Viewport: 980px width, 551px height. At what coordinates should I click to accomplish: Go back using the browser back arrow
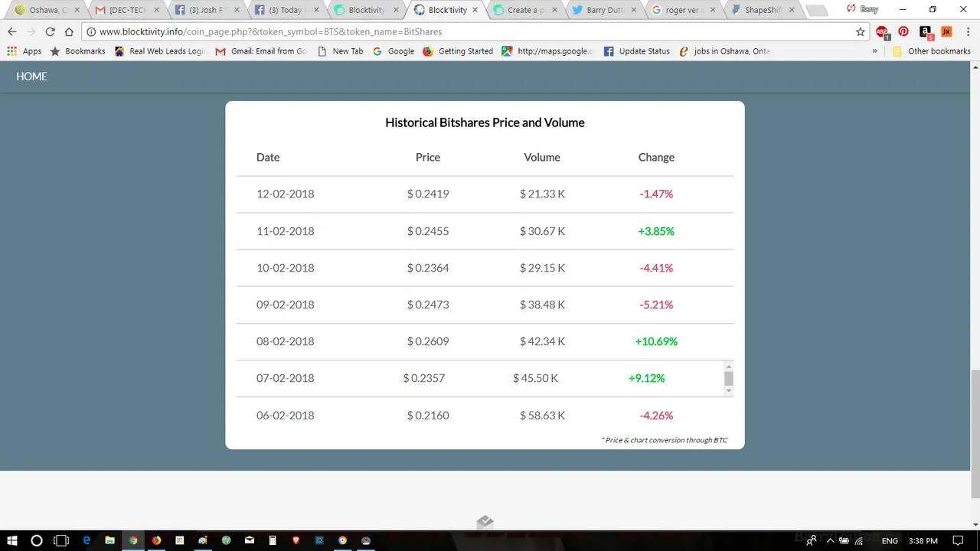point(12,31)
